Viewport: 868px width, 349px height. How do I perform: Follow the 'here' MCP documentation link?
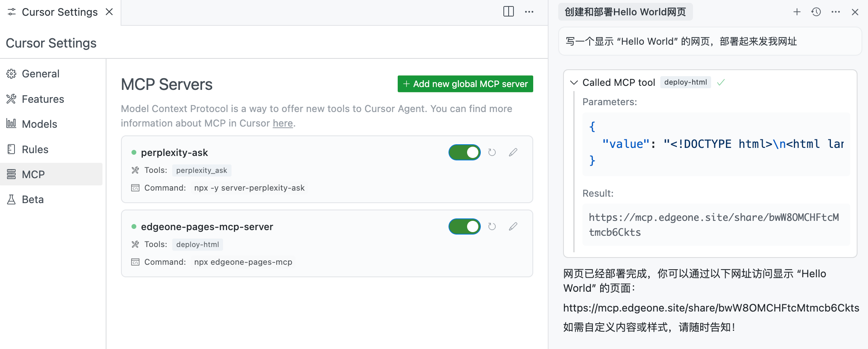click(x=282, y=123)
